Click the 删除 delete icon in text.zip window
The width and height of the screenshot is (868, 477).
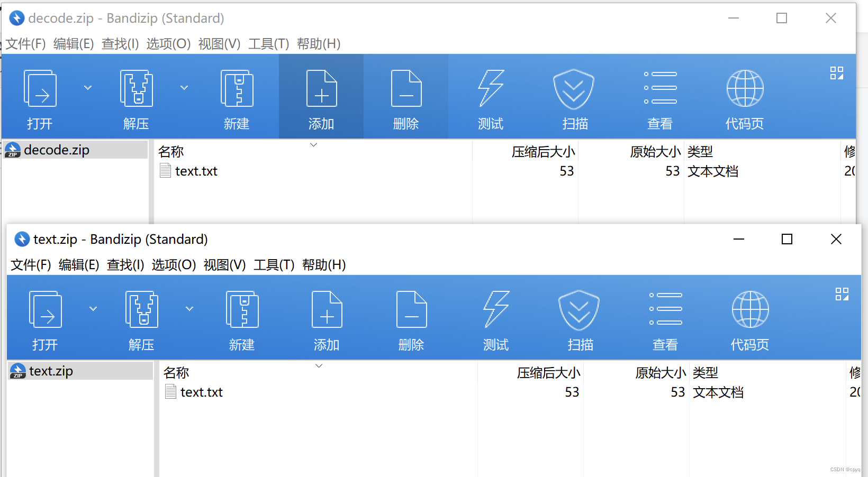pyautogui.click(x=411, y=317)
